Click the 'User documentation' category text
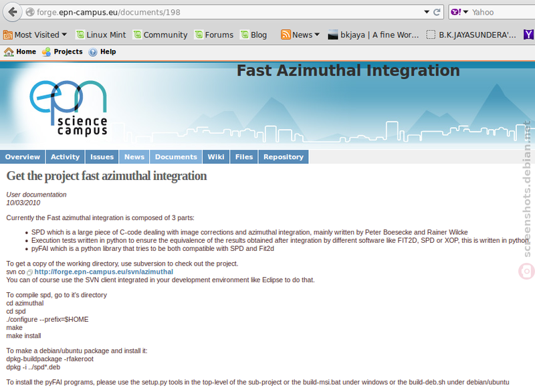The width and height of the screenshot is (535, 392). 36,195
